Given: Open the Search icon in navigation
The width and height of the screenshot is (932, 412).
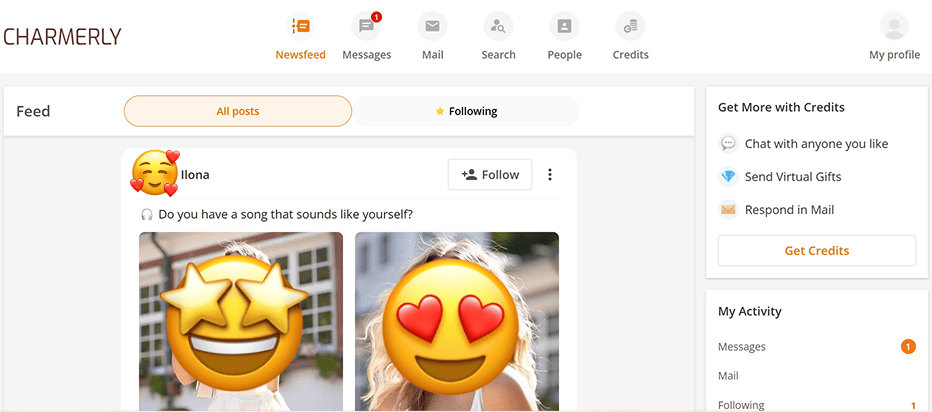Looking at the screenshot, I should (x=498, y=26).
